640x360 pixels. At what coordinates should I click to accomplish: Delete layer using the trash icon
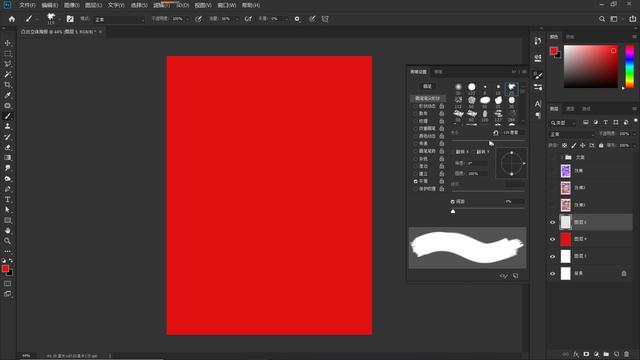[627, 354]
